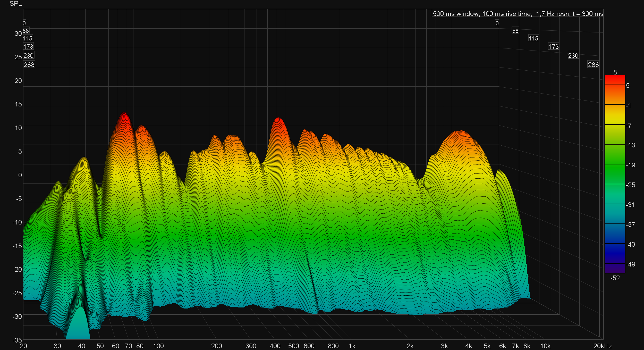
Task: Click the left-side 173 ms time label
Action: 28,46
